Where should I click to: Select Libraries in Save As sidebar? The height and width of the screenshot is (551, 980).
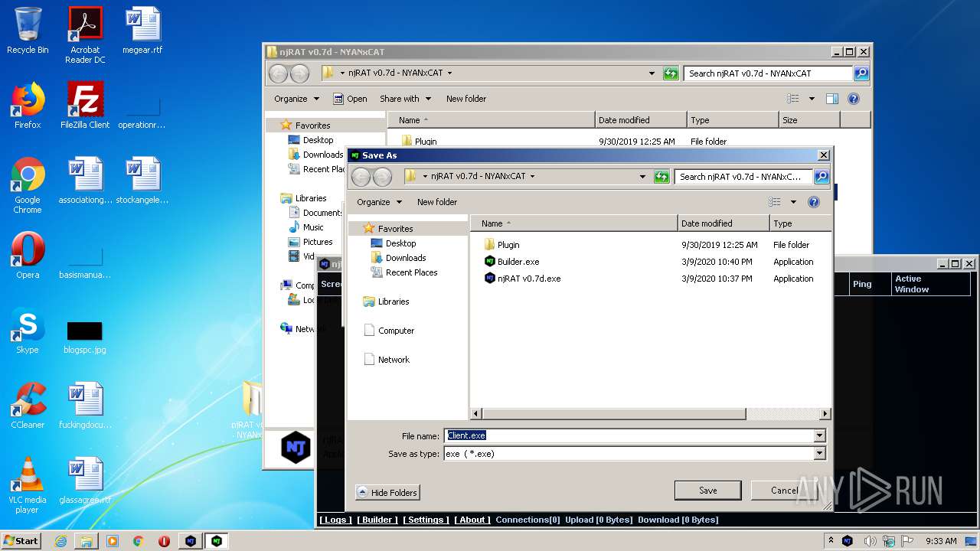(387, 302)
